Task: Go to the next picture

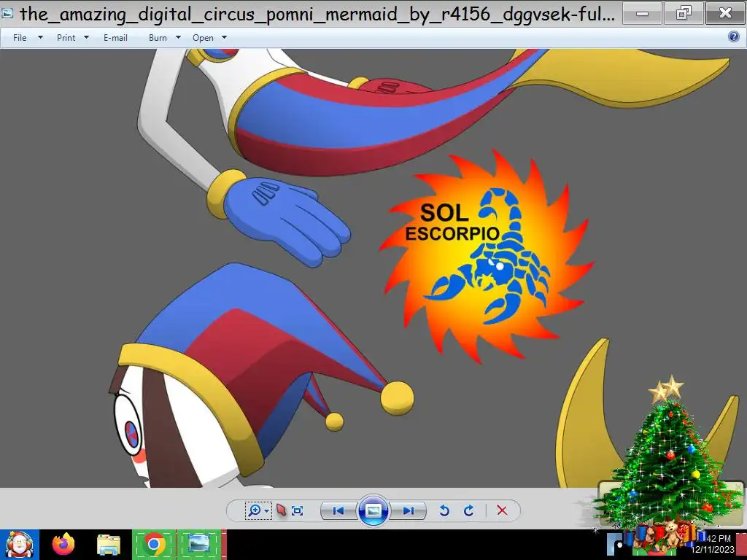Action: point(409,511)
